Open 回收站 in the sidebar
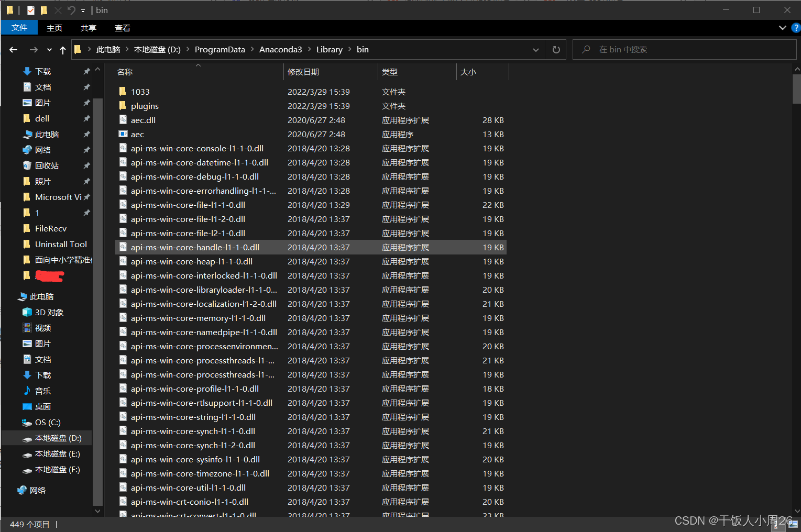This screenshot has height=532, width=801. tap(47, 165)
